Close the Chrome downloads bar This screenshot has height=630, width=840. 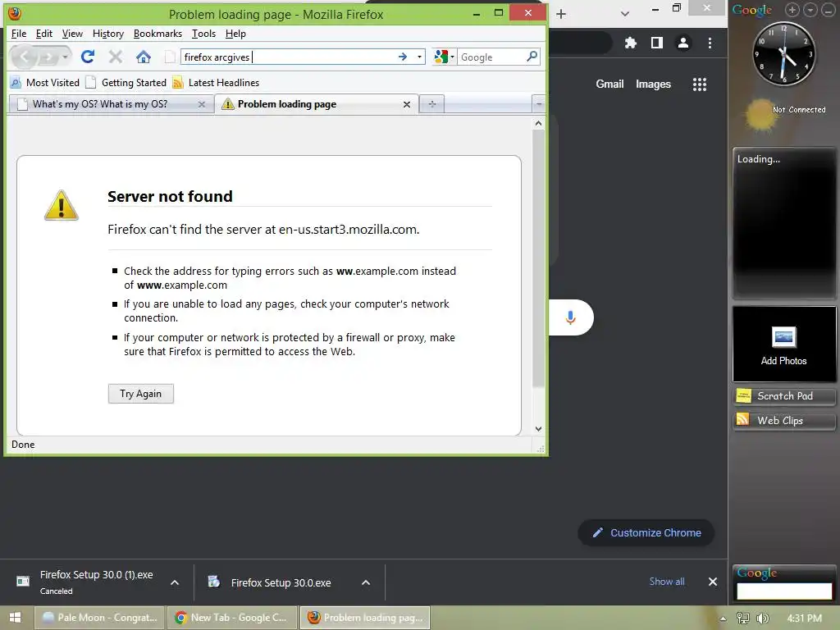(x=713, y=582)
